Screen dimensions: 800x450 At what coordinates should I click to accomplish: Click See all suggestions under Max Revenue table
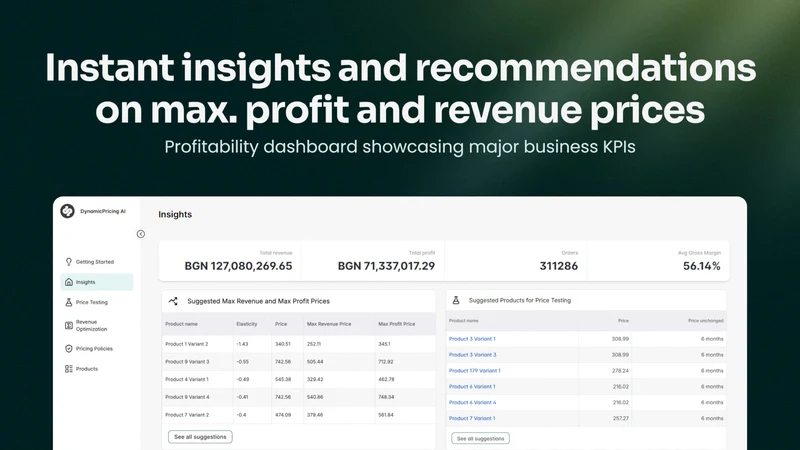[x=200, y=437]
